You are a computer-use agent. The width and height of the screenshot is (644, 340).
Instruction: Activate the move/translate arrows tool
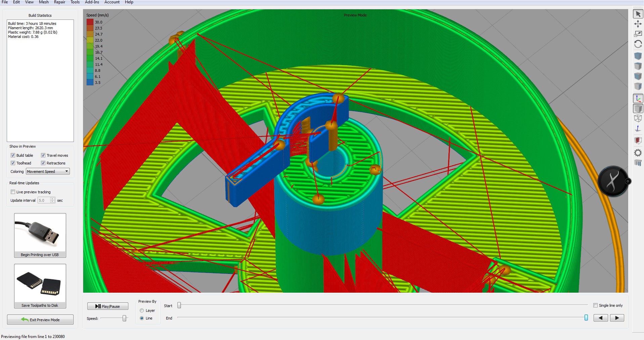(638, 24)
